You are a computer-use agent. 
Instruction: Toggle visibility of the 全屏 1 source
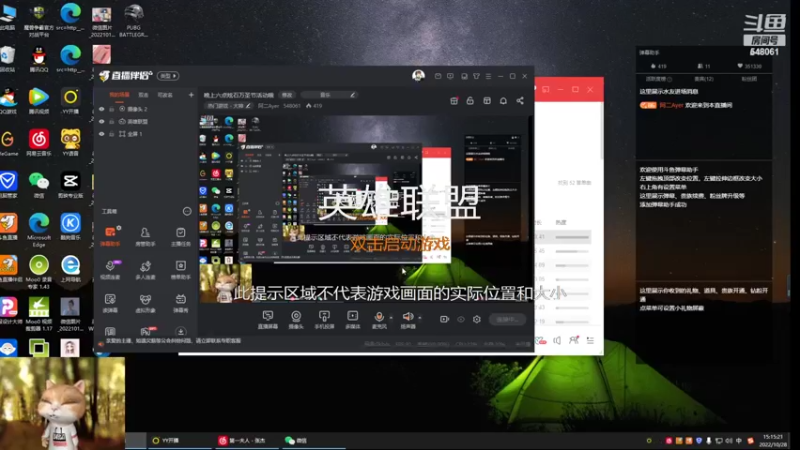click(x=102, y=134)
